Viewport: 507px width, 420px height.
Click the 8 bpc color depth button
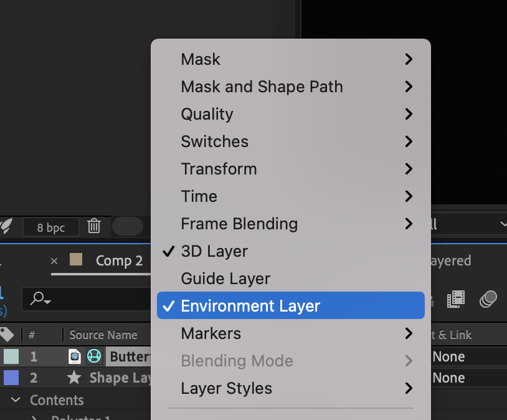[51, 227]
